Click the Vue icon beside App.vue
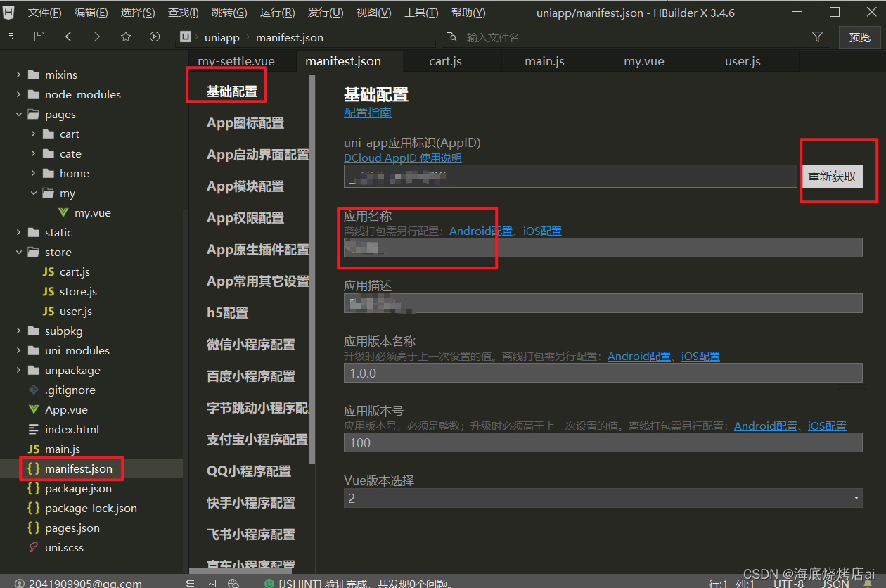The image size is (886, 588). [33, 409]
